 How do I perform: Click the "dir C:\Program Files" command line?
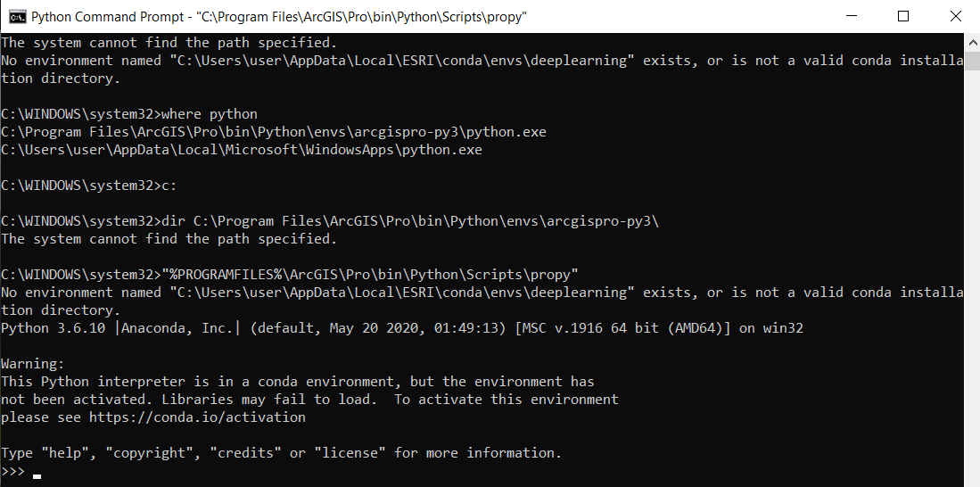[329, 221]
